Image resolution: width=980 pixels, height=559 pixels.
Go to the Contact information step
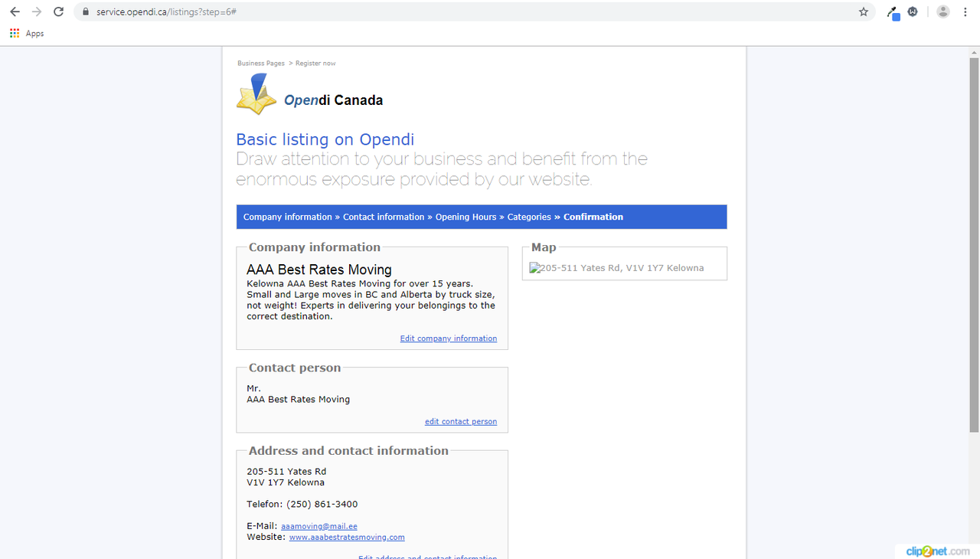click(x=384, y=217)
